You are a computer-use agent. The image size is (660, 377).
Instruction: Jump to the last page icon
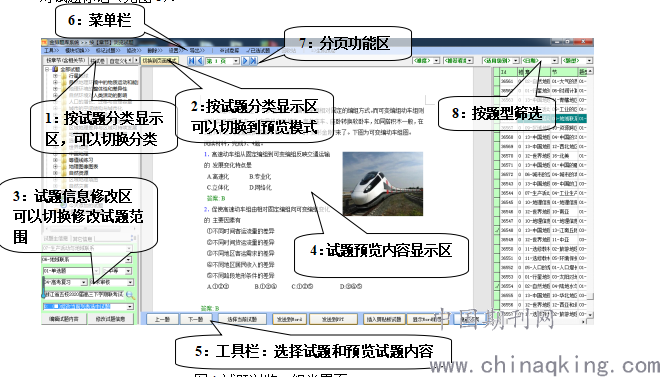[x=253, y=61]
